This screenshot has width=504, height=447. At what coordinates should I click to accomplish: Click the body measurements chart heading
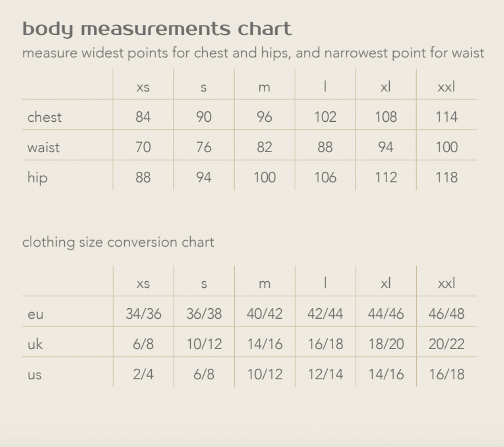click(157, 29)
